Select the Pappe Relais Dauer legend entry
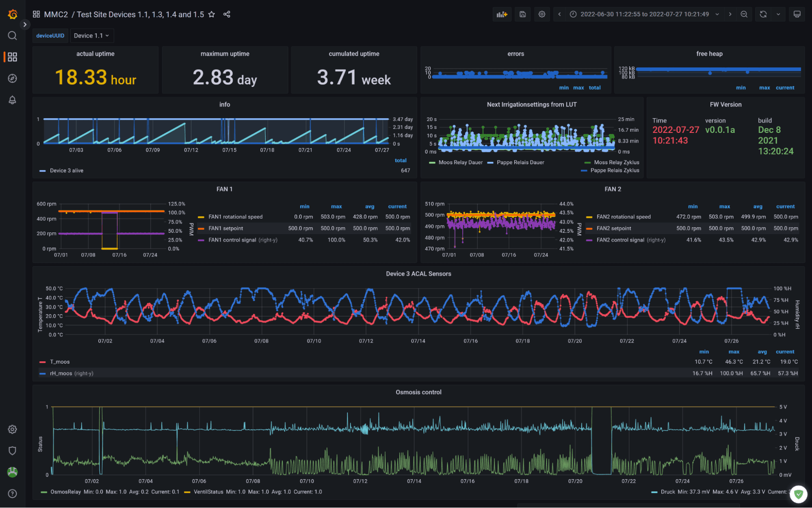This screenshot has width=812, height=508. pyautogui.click(x=520, y=162)
